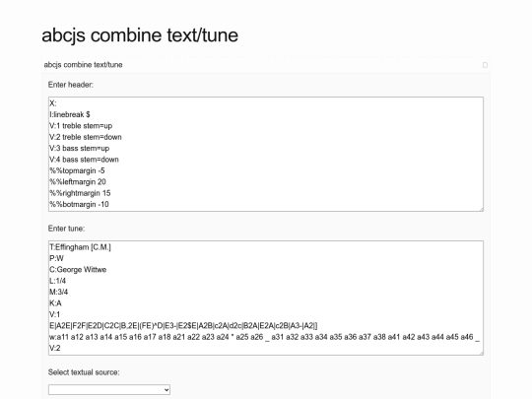Click the 'abcjs combine text/tune' page heading
This screenshot has height=399, width=532.
click(140, 35)
